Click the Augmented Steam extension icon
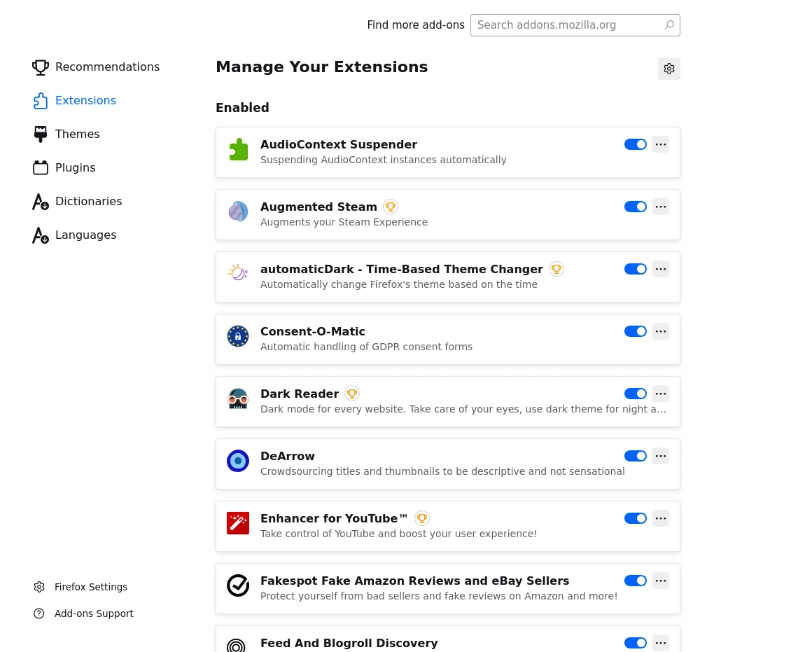Viewport: 812px width, 652px height. [x=238, y=211]
